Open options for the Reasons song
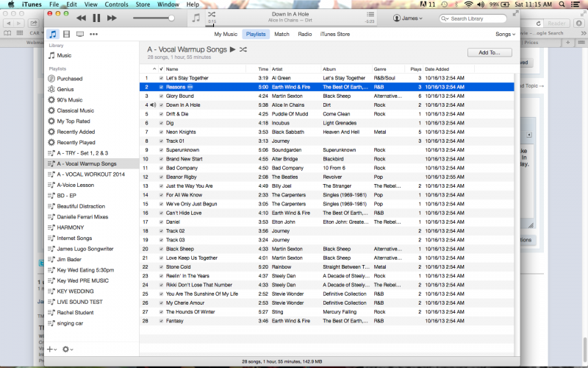The image size is (588, 368). 190,87
